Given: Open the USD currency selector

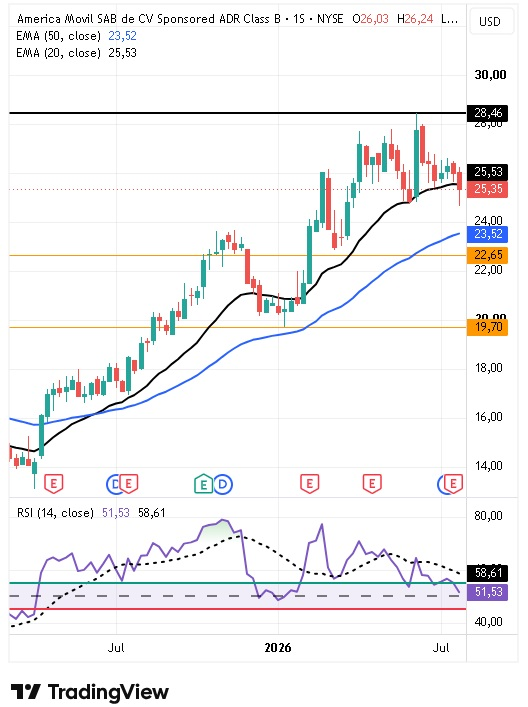Looking at the screenshot, I should coord(491,22).
